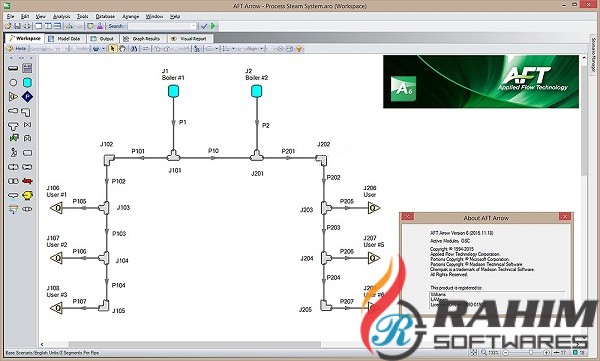This screenshot has width=600, height=361.
Task: Click the Help button on Workspace toolbar
Action: point(17,49)
